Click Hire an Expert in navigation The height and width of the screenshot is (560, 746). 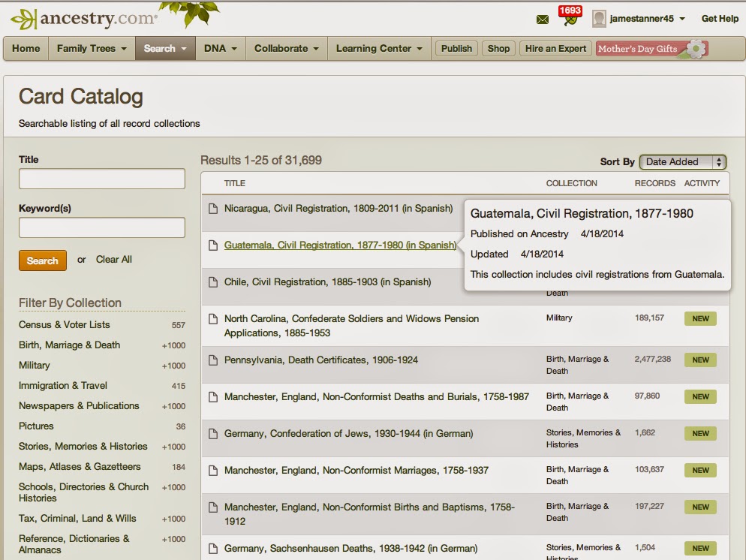(x=555, y=49)
